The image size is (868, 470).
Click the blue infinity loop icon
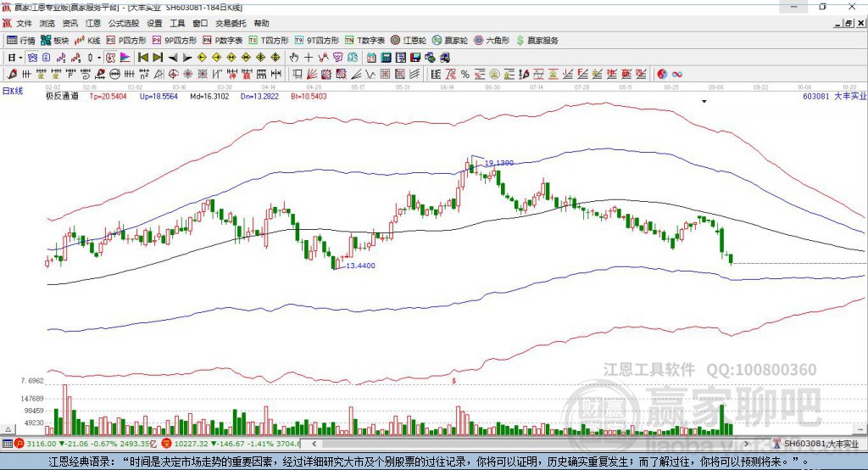coord(677,75)
